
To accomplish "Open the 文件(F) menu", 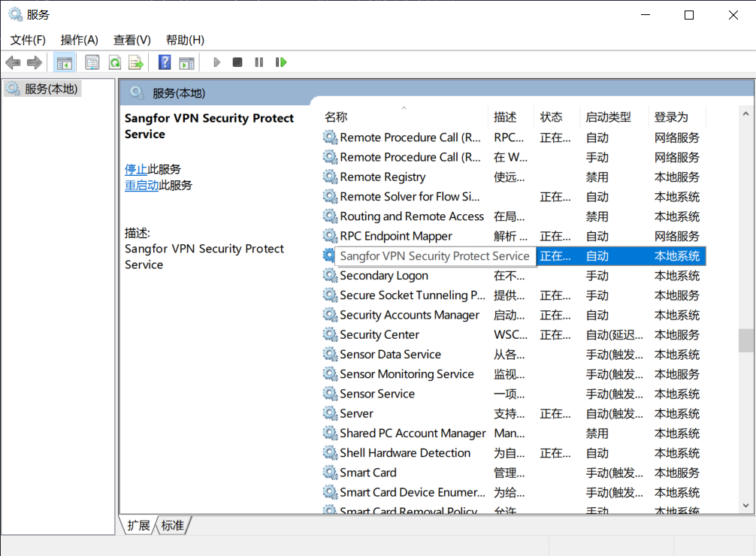I will tap(28, 40).
